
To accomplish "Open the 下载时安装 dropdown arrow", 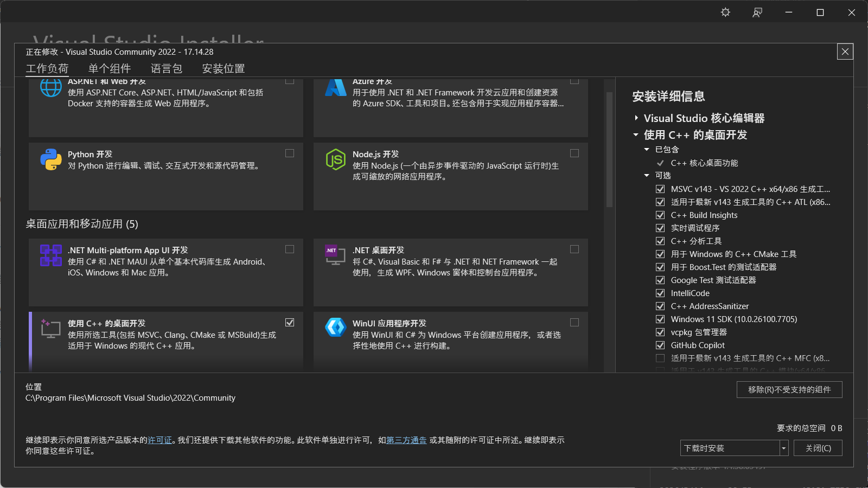I will [x=784, y=448].
